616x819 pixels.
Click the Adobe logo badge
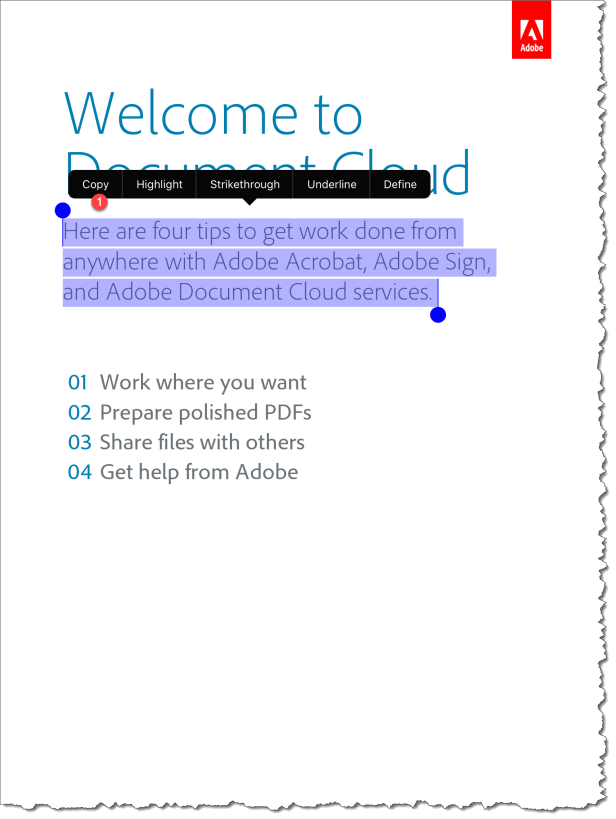click(531, 30)
